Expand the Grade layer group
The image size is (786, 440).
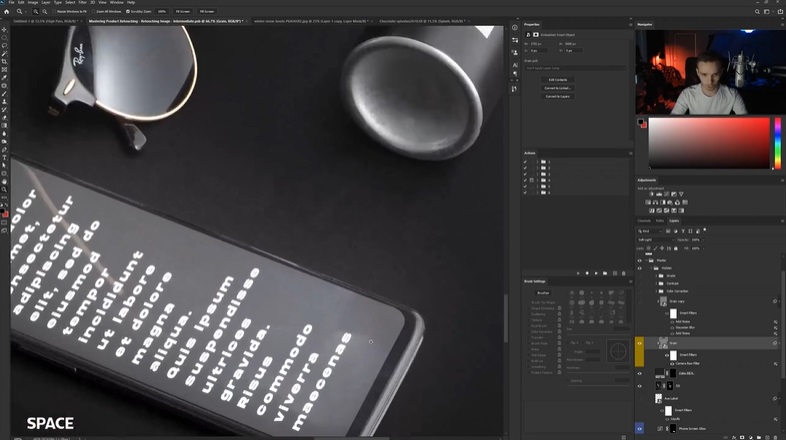pos(656,276)
